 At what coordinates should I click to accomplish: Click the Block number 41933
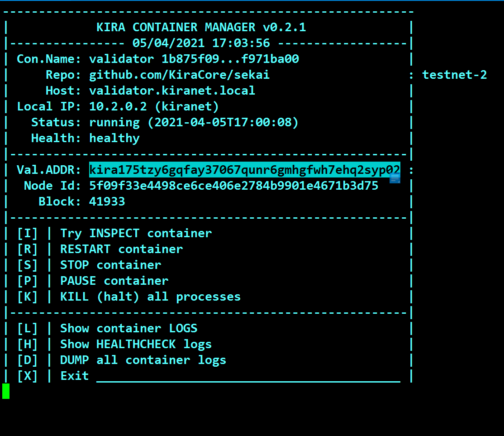(x=107, y=201)
